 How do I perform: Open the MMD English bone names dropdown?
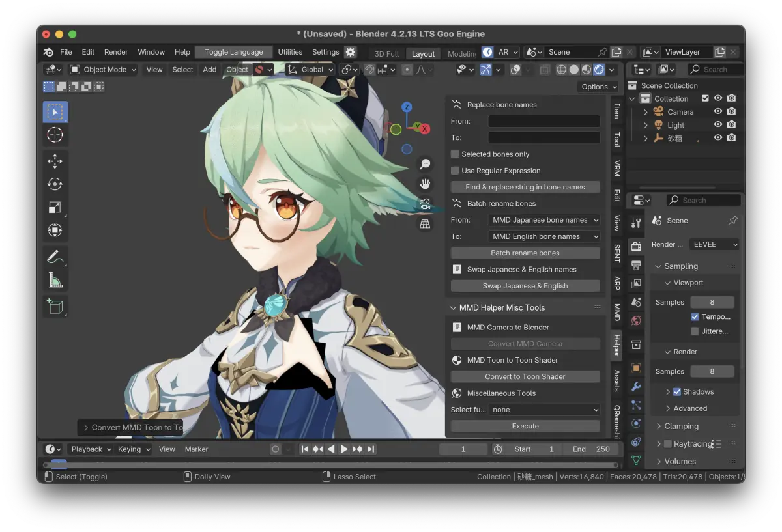click(544, 236)
